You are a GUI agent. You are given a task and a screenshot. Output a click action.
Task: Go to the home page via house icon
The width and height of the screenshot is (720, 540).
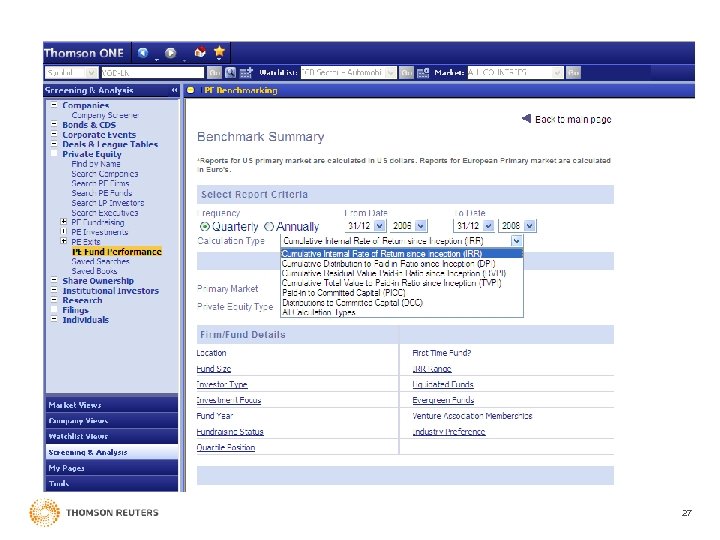(200, 52)
